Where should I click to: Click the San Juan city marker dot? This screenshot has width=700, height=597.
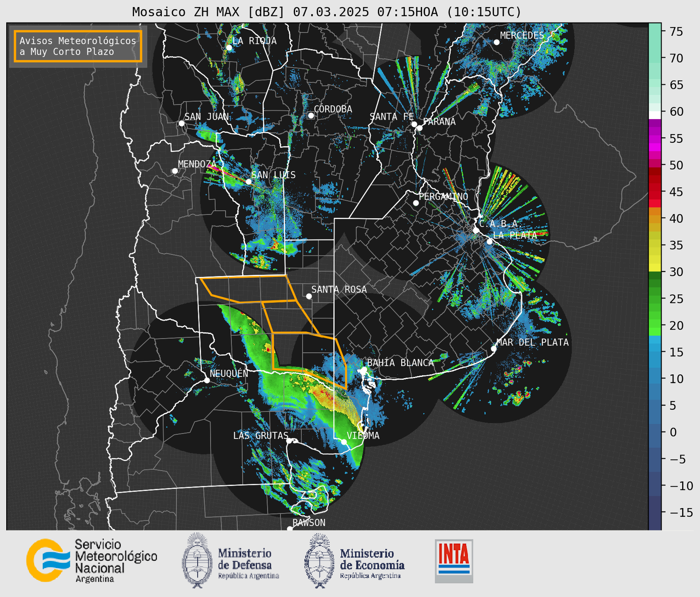point(181,123)
